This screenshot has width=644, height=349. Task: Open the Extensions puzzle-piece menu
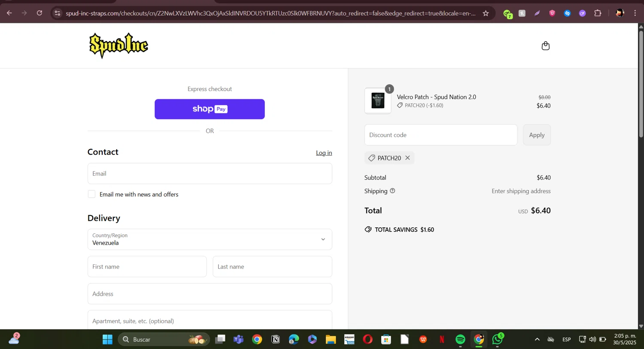(x=598, y=13)
